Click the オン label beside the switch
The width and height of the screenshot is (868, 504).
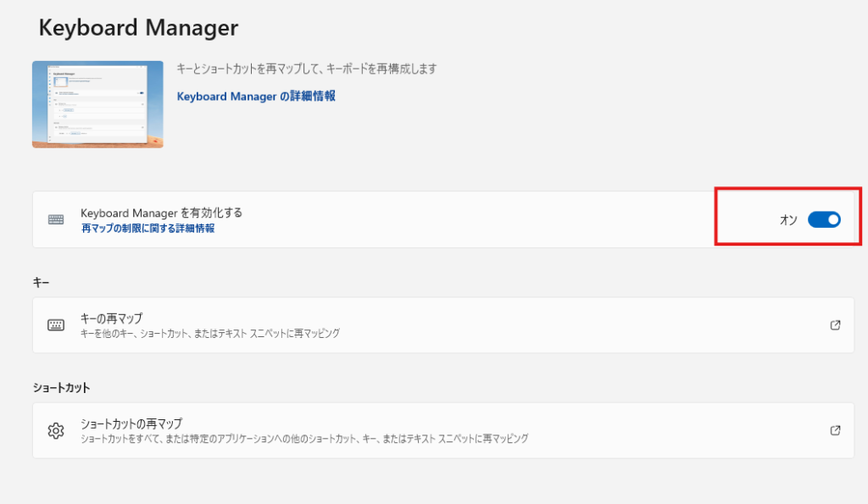pos(788,220)
